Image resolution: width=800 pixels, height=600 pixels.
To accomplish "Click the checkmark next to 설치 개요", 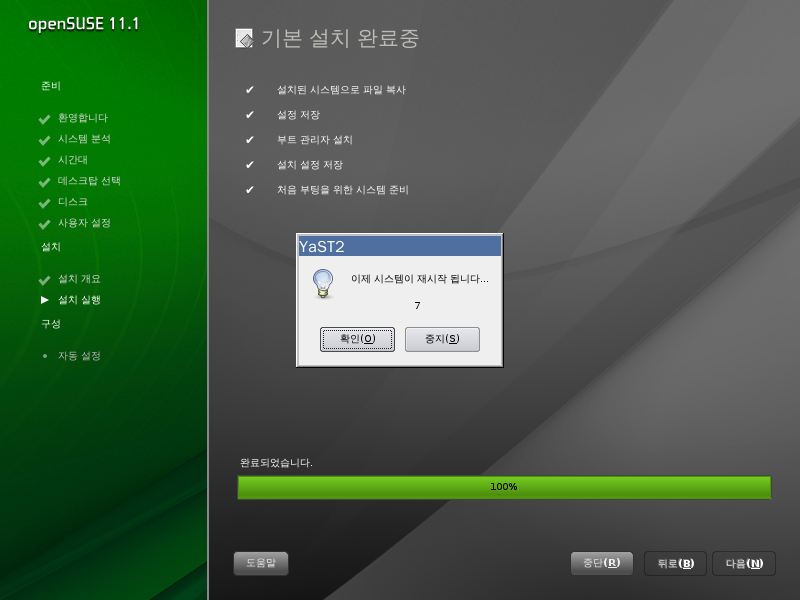I will pyautogui.click(x=44, y=280).
